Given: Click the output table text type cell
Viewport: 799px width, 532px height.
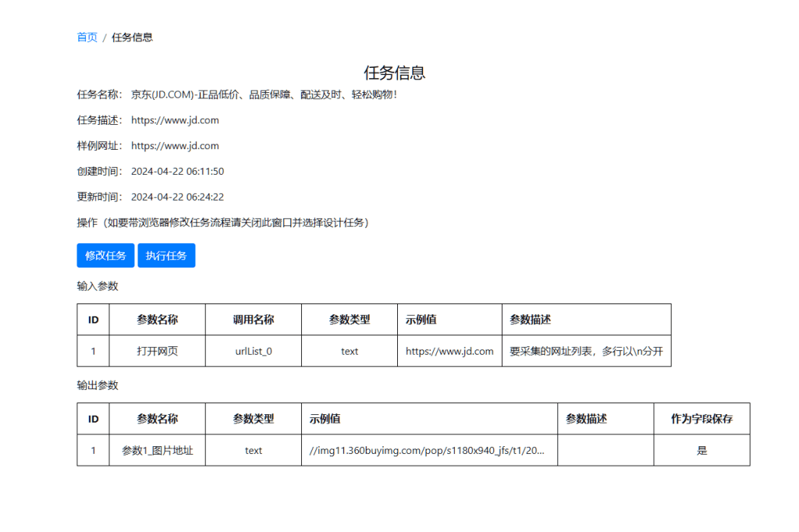Looking at the screenshot, I should 254,450.
